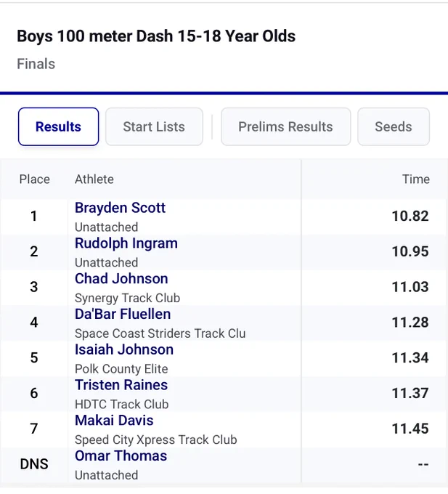The height and width of the screenshot is (494, 448).
Task: Open the Seeds tab
Action: click(x=394, y=126)
